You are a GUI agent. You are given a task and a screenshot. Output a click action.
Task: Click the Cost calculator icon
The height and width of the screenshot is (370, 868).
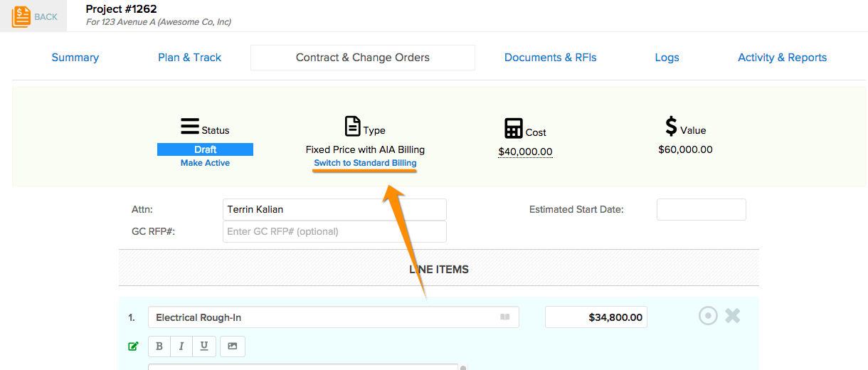pyautogui.click(x=514, y=129)
